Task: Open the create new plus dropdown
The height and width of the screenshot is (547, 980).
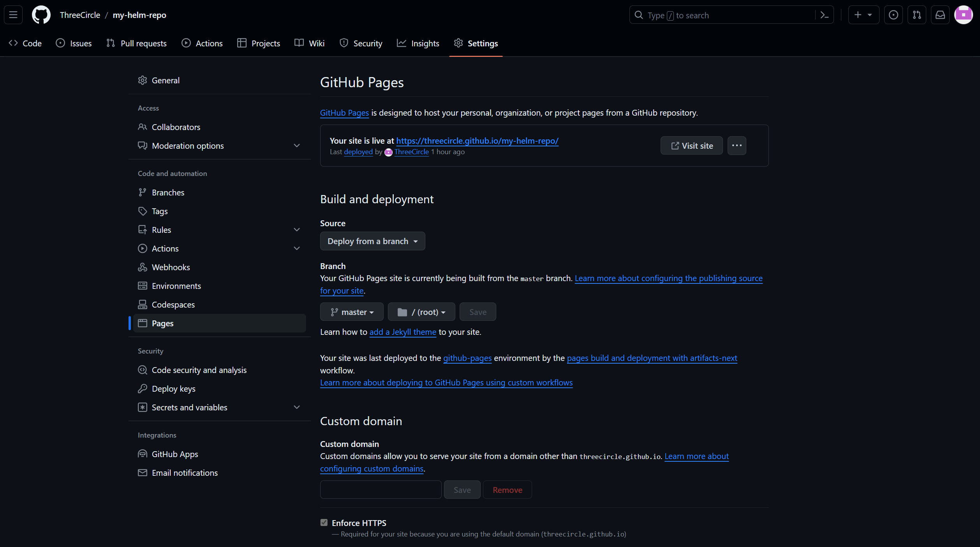Action: 863,15
